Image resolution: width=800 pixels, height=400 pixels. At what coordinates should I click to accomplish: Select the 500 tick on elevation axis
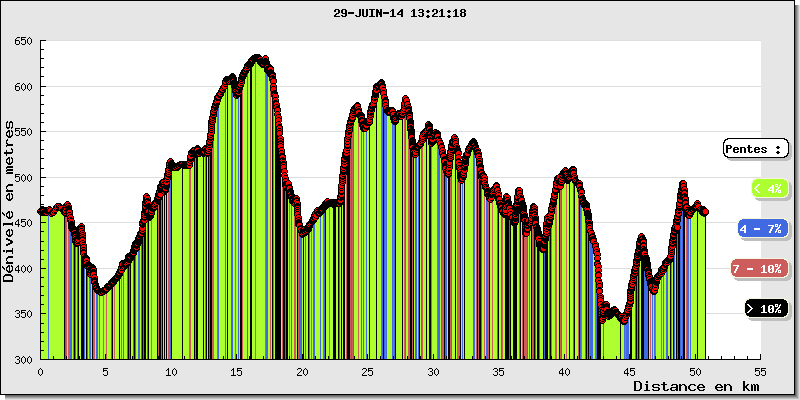pos(23,178)
